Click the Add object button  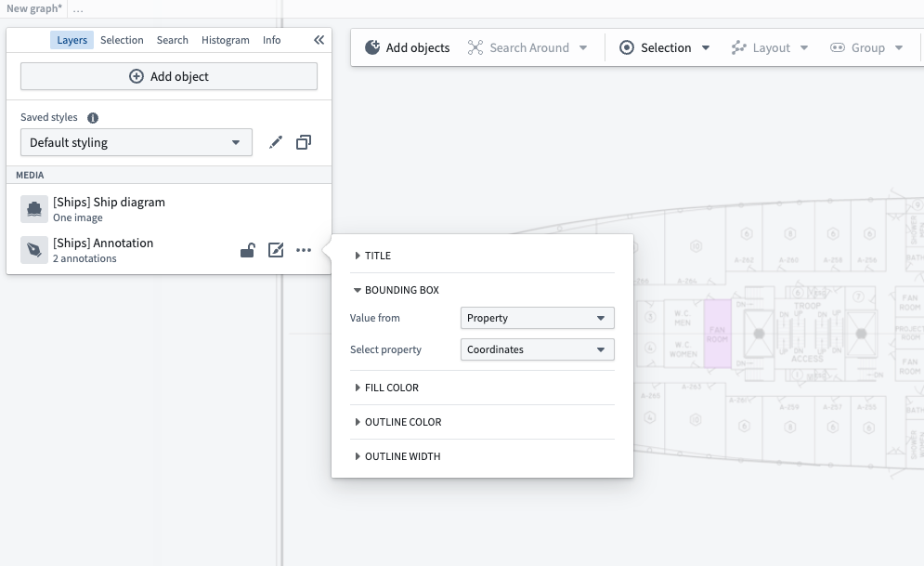pos(169,76)
